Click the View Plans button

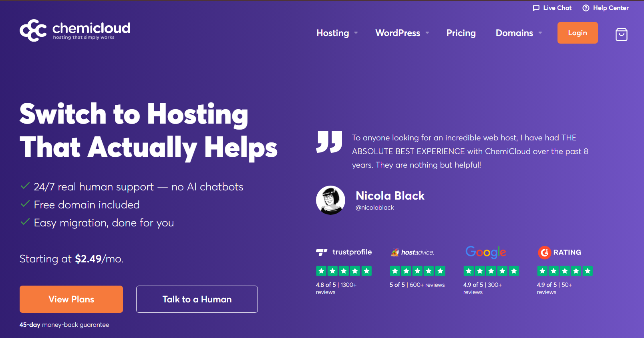pos(71,299)
